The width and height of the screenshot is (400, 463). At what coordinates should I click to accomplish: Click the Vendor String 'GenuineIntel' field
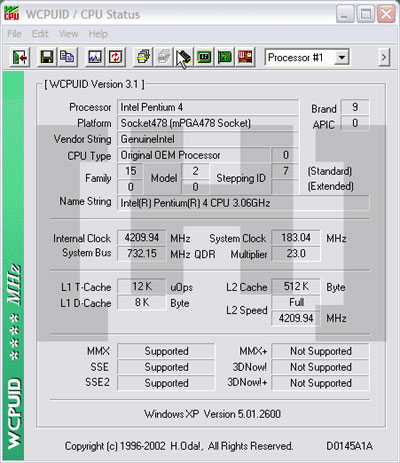pos(208,139)
